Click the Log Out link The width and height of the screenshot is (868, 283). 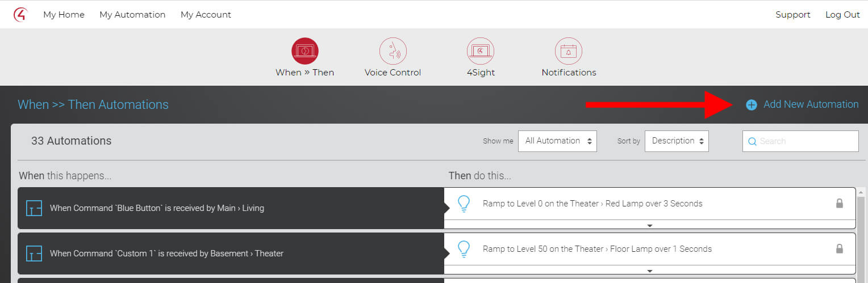842,15
